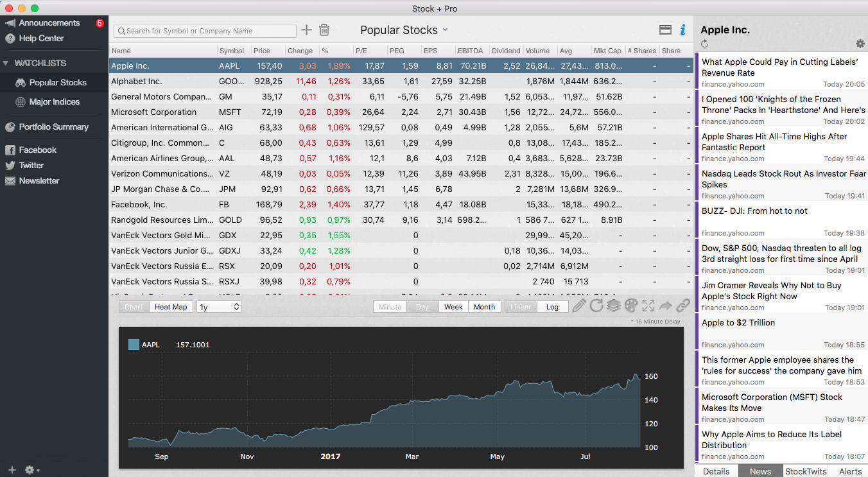
Task: Click the Facebook icon in sidebar
Action: coord(10,150)
